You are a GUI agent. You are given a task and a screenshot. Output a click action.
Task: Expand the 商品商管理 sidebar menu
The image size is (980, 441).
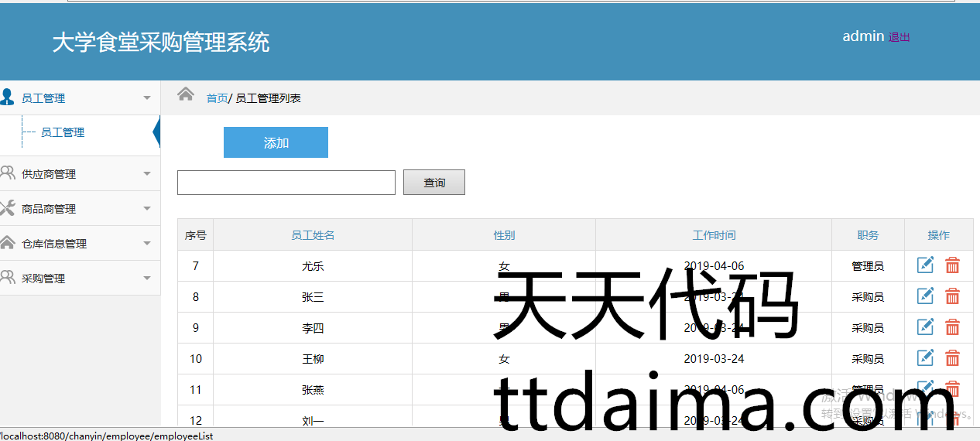[77, 209]
